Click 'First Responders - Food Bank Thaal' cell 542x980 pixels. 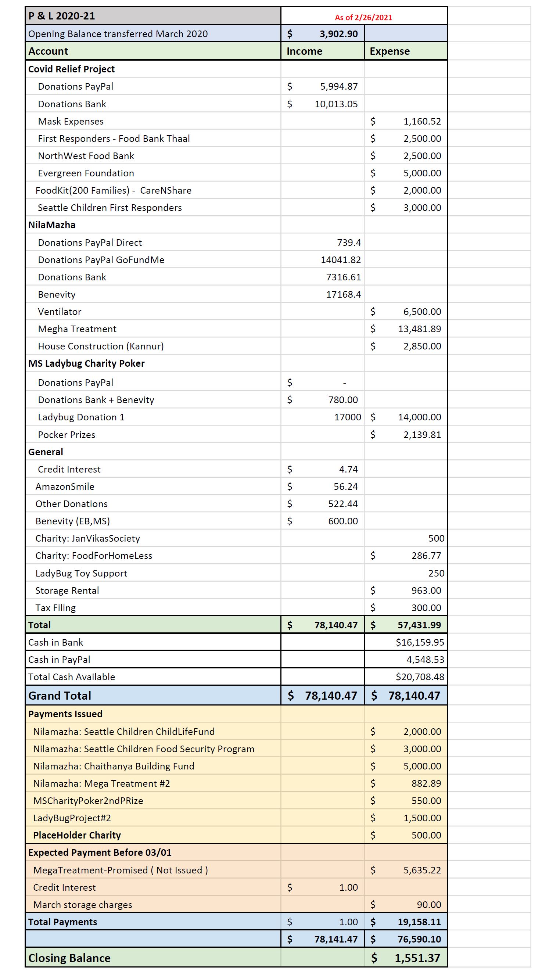(153, 139)
